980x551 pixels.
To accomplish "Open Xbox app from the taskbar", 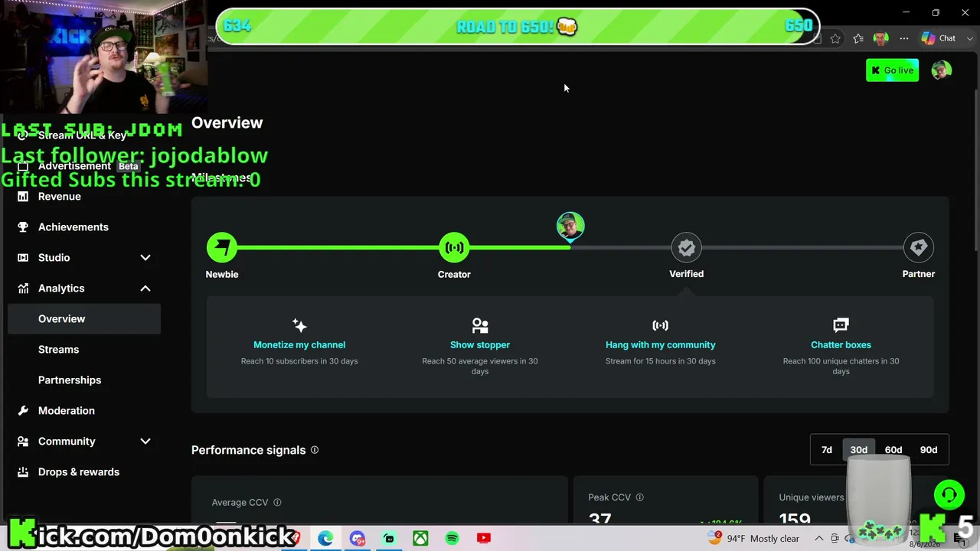I will [x=420, y=539].
